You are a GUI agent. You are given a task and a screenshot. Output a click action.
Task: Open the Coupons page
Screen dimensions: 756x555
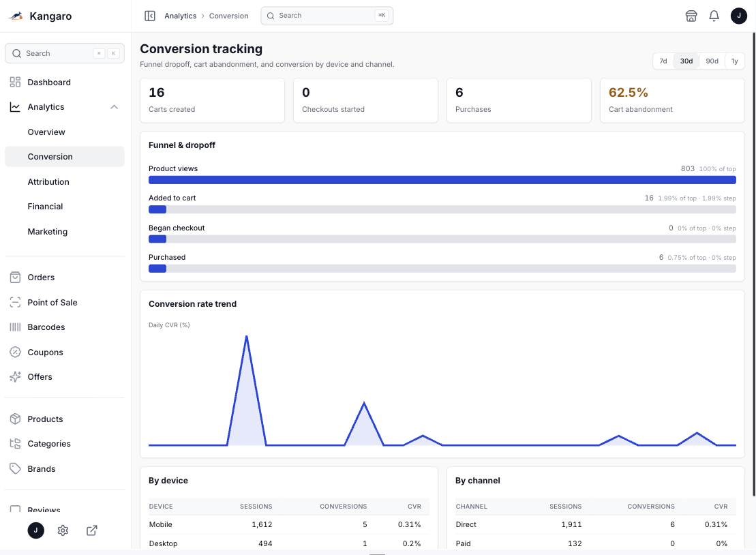pos(65,352)
